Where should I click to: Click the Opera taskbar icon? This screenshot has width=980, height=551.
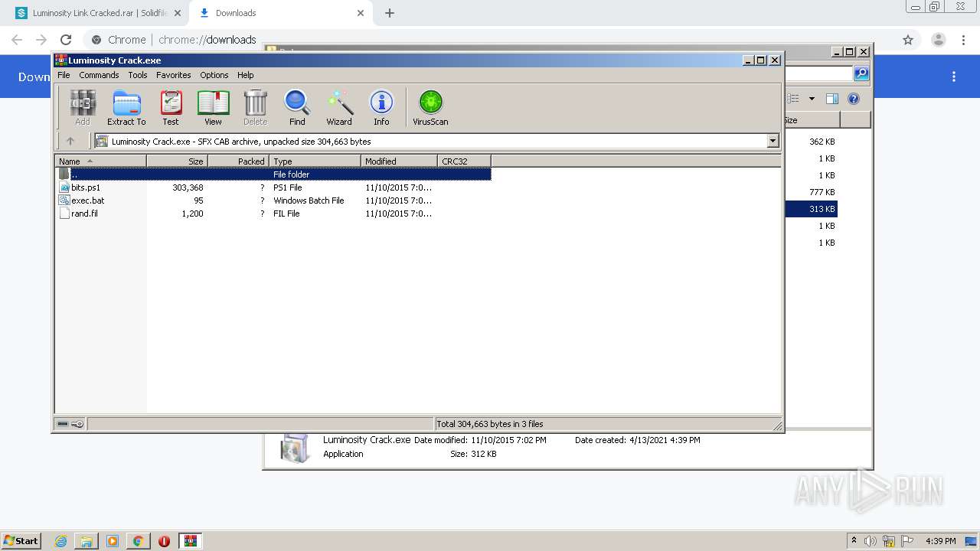point(164,541)
